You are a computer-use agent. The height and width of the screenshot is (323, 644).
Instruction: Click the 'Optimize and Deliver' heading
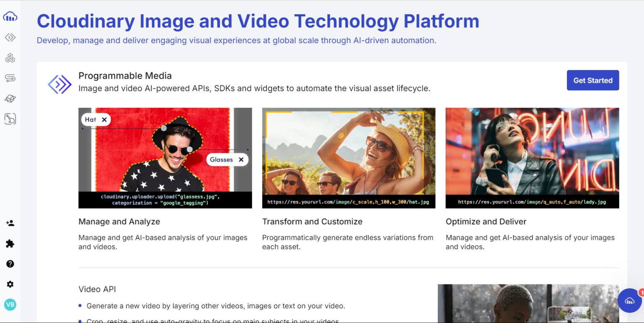[x=486, y=221]
